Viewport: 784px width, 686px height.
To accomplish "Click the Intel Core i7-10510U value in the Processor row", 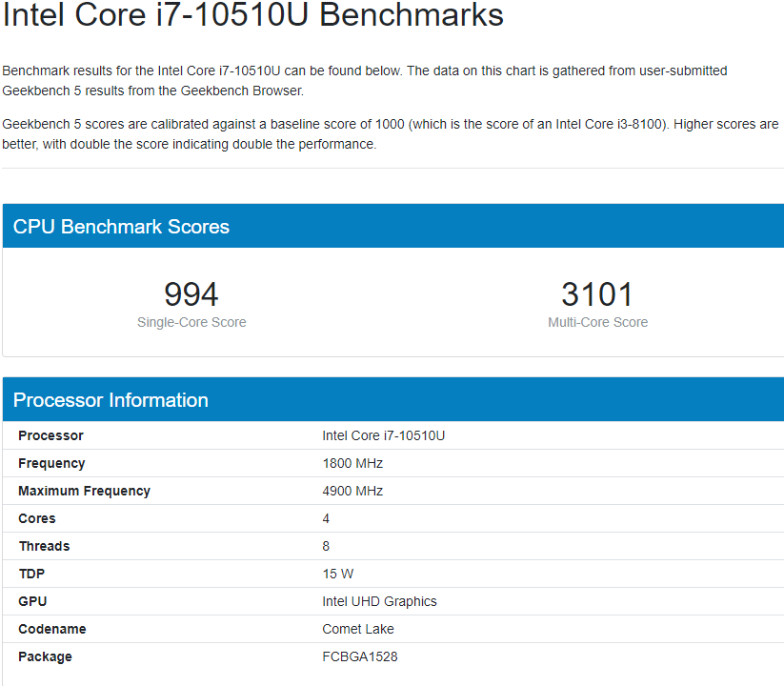I will (x=384, y=435).
